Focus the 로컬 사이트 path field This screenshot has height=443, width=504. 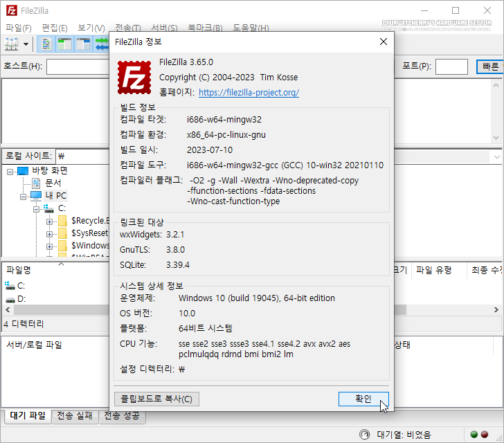click(82, 156)
